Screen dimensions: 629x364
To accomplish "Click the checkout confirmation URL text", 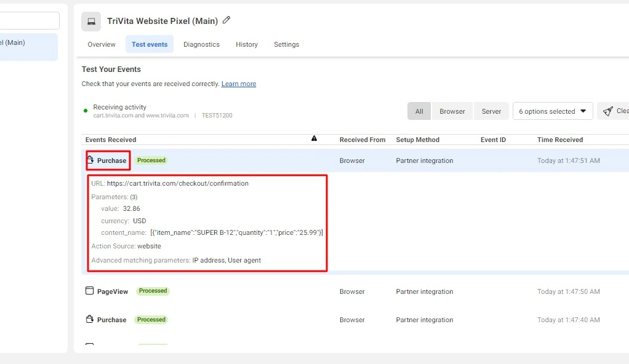I will 178,183.
